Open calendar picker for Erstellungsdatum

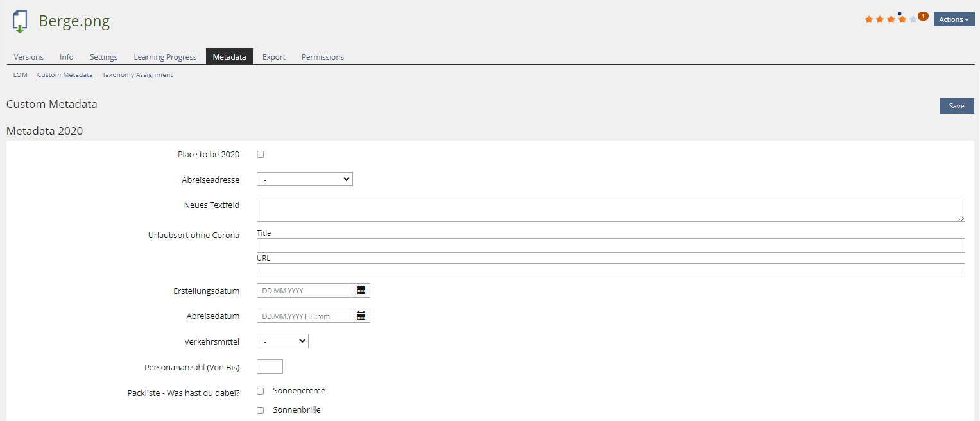(361, 291)
